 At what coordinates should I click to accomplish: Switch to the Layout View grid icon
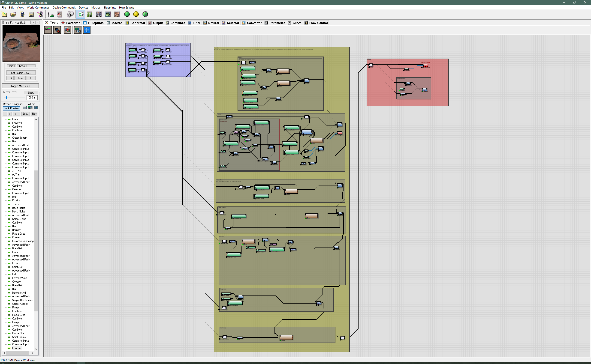click(x=90, y=15)
